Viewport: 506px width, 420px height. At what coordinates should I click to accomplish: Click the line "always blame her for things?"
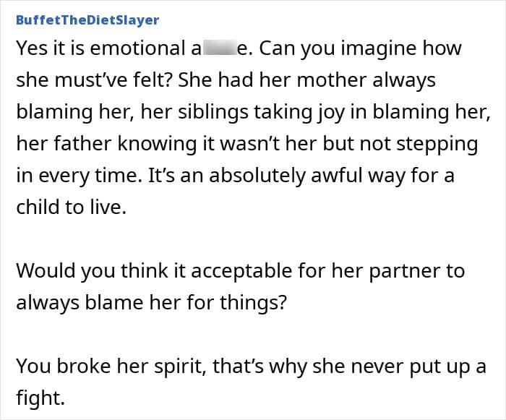151,303
